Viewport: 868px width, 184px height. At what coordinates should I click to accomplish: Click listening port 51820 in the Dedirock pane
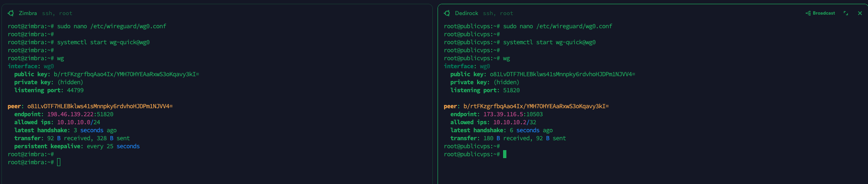pyautogui.click(x=512, y=90)
